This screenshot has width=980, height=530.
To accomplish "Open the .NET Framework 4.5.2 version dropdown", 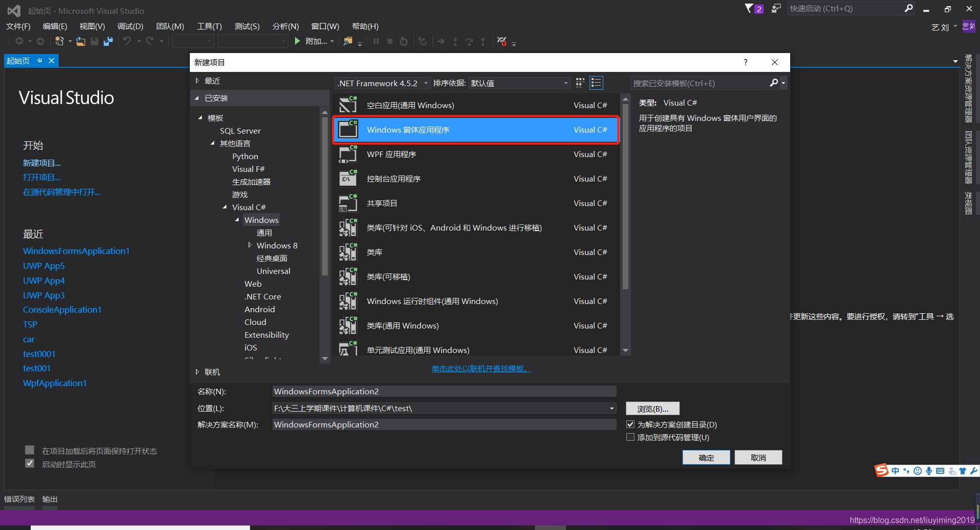I will click(383, 83).
